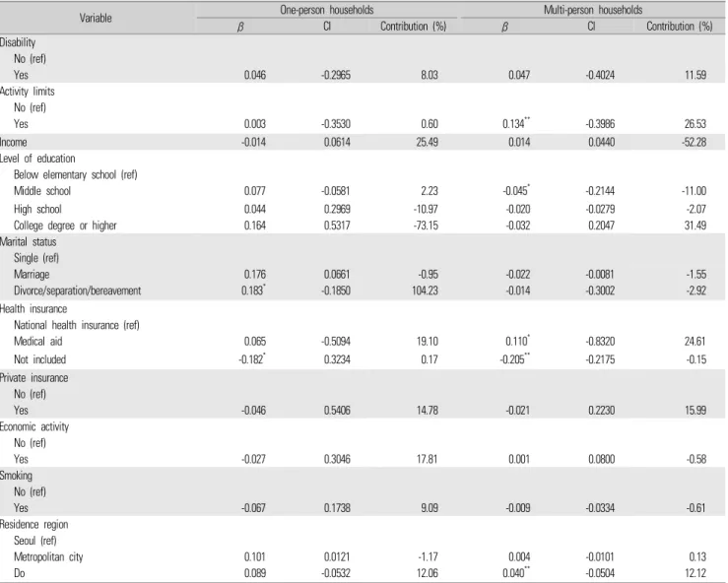Click the 'Variable' column header
Viewport: 728px width, 583px height.
coord(96,18)
